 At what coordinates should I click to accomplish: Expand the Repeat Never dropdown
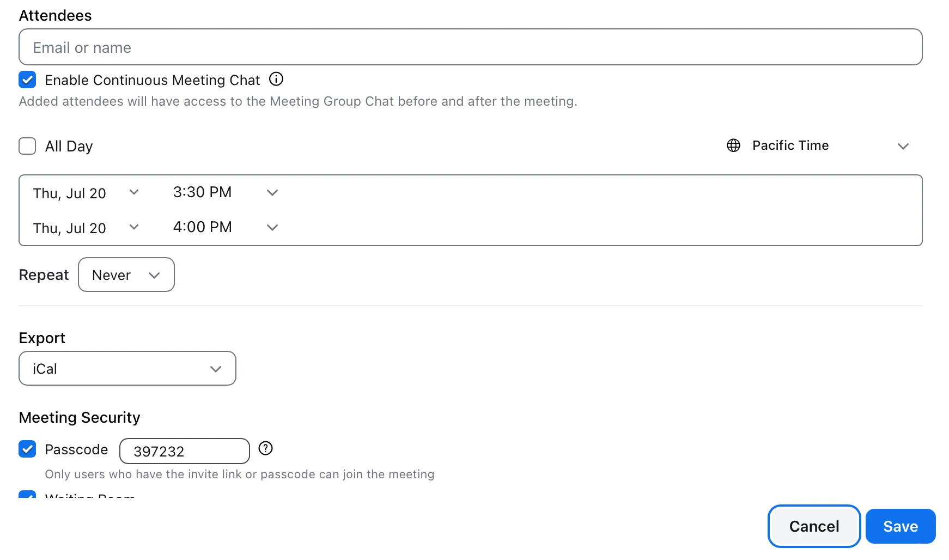126,275
